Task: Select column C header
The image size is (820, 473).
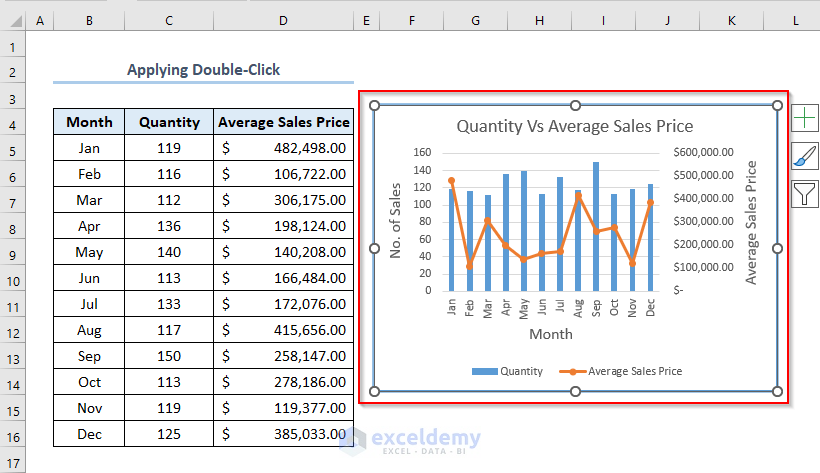Action: (x=169, y=21)
